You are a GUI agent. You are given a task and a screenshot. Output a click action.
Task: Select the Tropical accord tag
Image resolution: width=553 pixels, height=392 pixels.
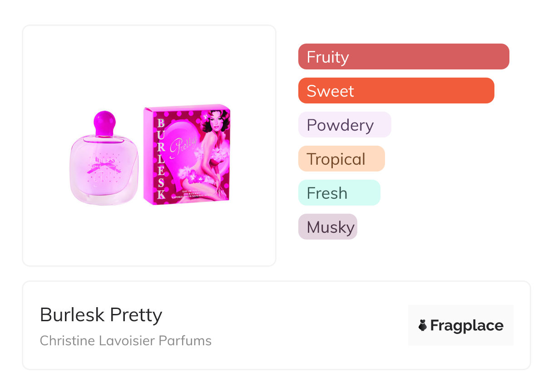click(341, 159)
